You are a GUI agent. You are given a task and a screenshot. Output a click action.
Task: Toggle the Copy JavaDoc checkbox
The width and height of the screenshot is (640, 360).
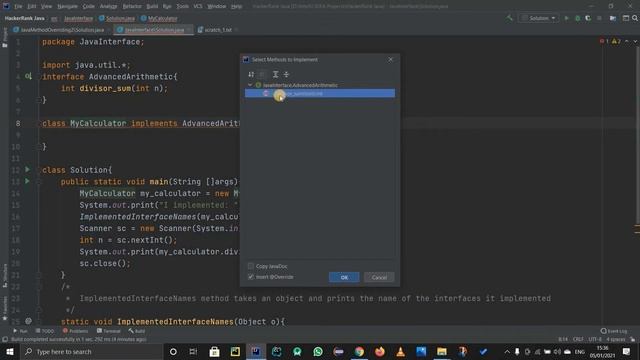point(251,266)
